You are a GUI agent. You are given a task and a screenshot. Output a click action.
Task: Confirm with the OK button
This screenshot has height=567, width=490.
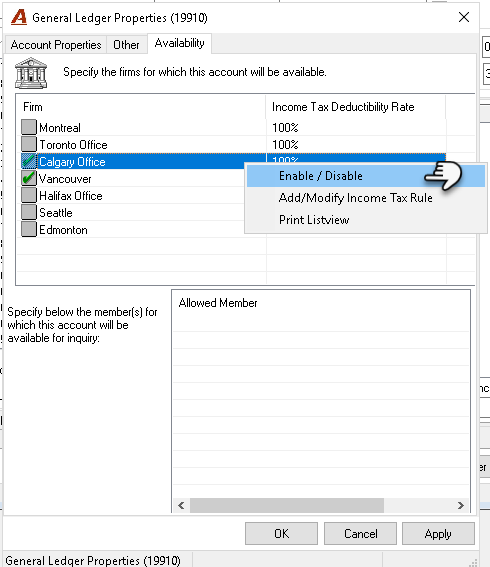(x=281, y=533)
